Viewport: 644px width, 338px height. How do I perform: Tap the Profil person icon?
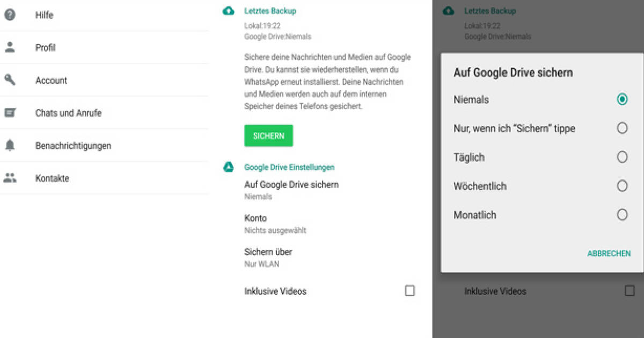point(10,47)
